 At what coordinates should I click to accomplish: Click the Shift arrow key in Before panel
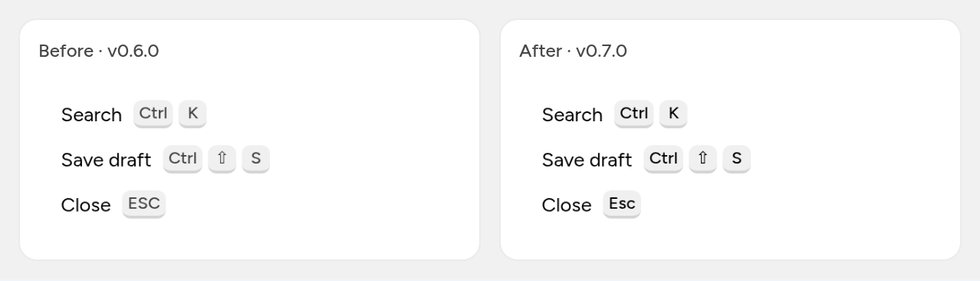tap(222, 159)
